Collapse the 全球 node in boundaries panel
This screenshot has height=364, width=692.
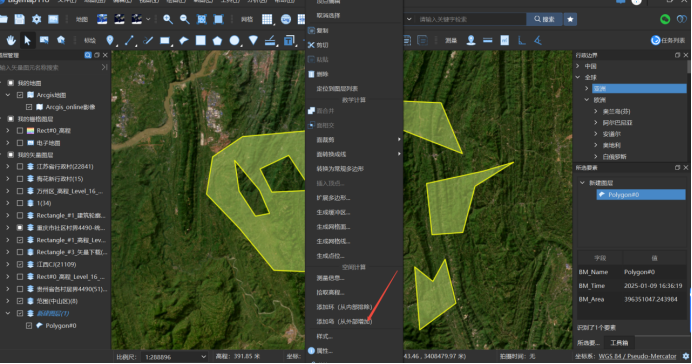coord(578,77)
